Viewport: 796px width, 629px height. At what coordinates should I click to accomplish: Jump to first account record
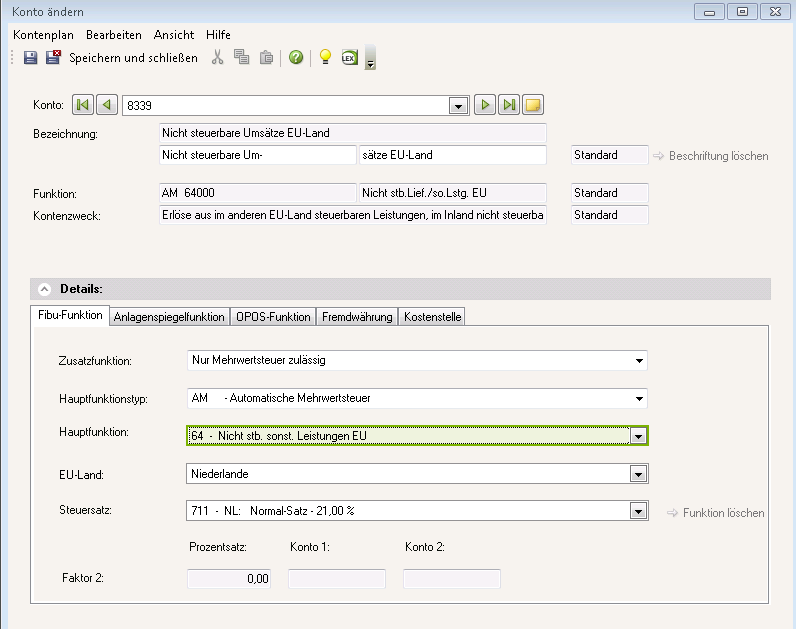83,105
